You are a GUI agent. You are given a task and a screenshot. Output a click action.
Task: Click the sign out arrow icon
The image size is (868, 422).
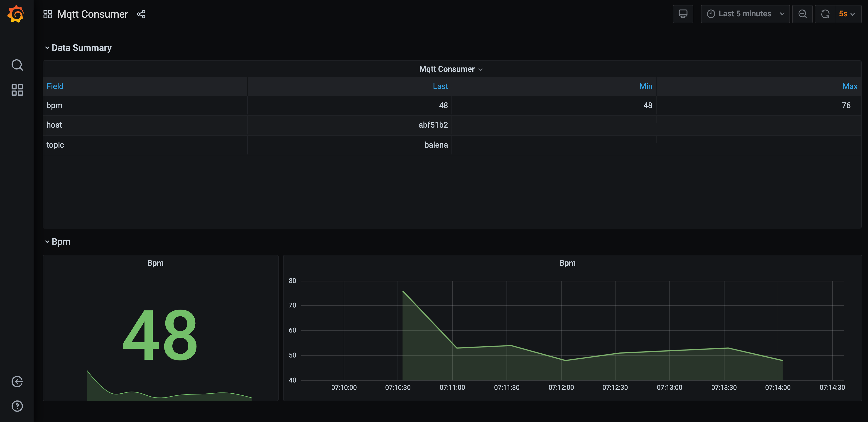pos(17,382)
